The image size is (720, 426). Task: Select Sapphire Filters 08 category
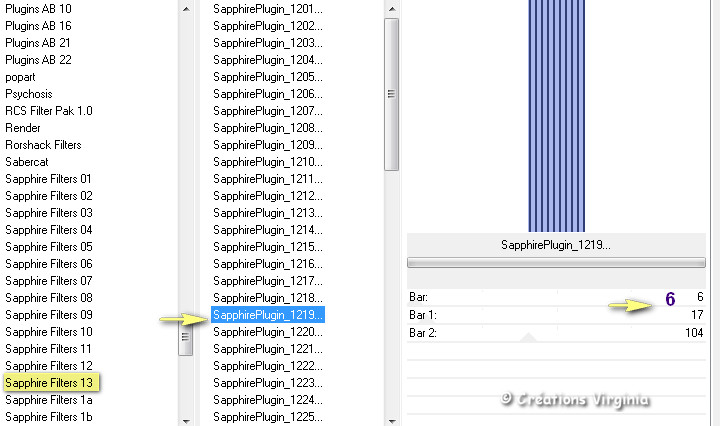point(49,298)
